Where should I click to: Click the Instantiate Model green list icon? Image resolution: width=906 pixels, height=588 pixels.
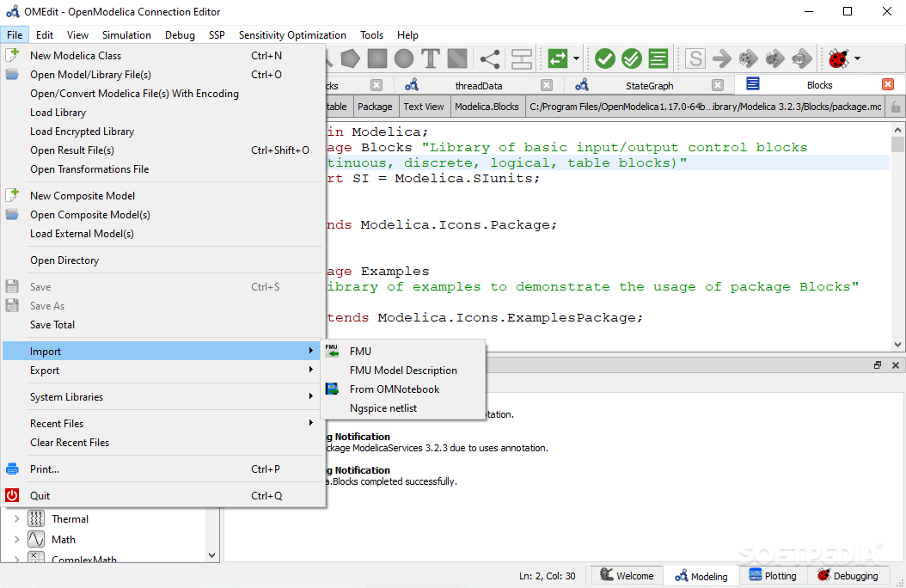point(658,58)
